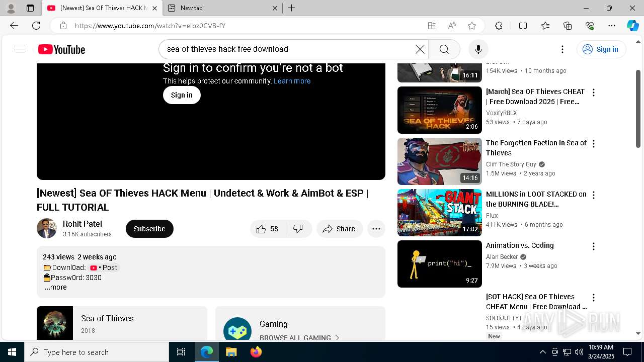Click the Sign in button in the header
Screen dimensions: 644x362
click(x=601, y=49)
